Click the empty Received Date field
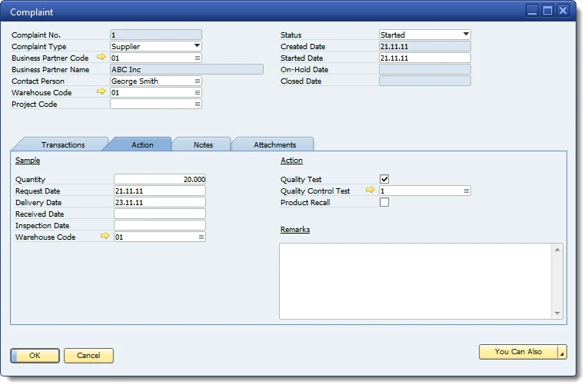 click(x=160, y=214)
